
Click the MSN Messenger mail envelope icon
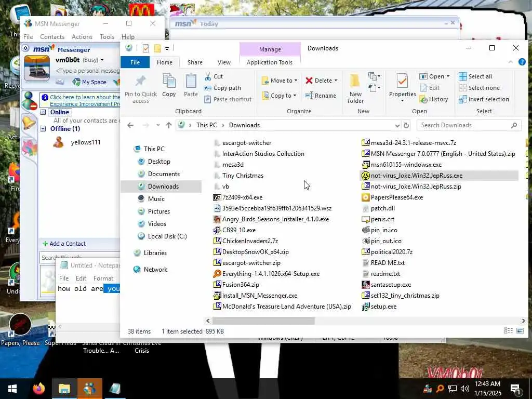(x=60, y=82)
